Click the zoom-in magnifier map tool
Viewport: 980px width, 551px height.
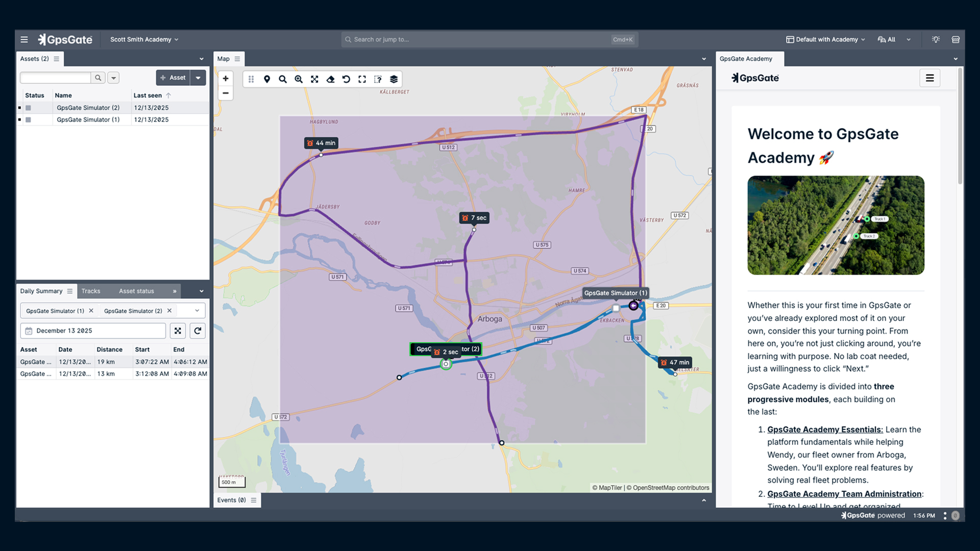299,79
